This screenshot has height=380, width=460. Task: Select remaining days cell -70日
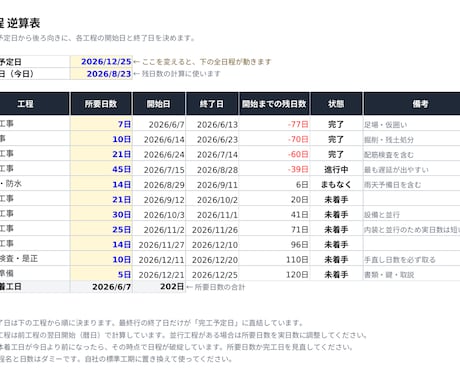(x=275, y=139)
